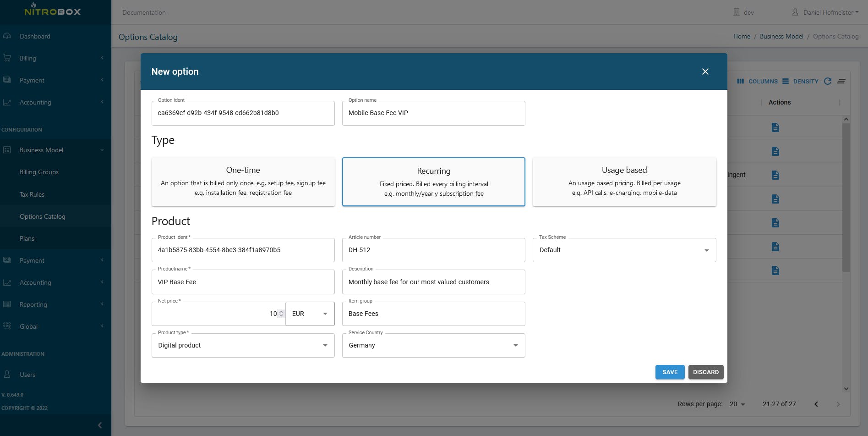Open Plans in the sidebar menu

tap(27, 238)
